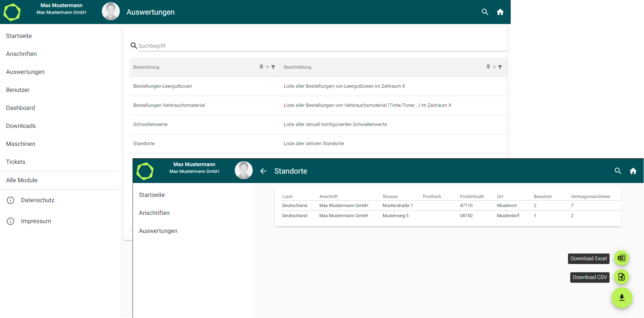Sort ascending by the Bezeichnung column arrow

[267, 67]
